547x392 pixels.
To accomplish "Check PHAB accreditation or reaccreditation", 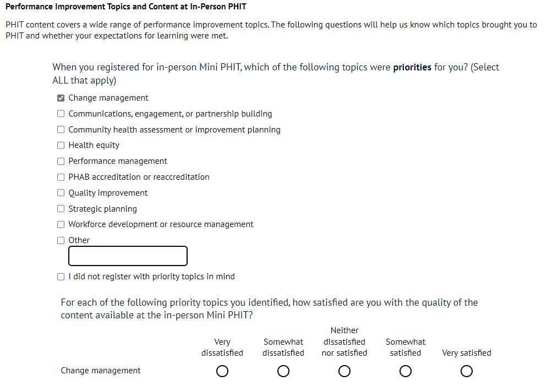I will coord(61,177).
